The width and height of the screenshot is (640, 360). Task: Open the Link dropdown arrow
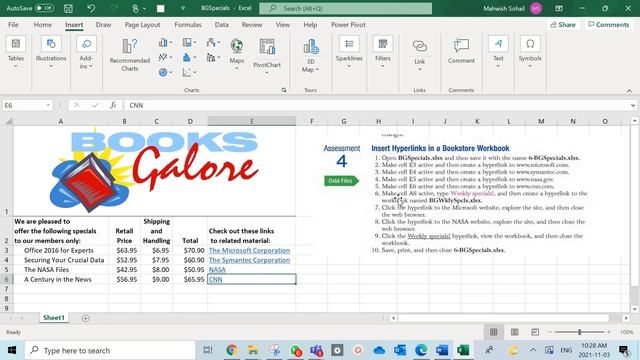coord(420,69)
